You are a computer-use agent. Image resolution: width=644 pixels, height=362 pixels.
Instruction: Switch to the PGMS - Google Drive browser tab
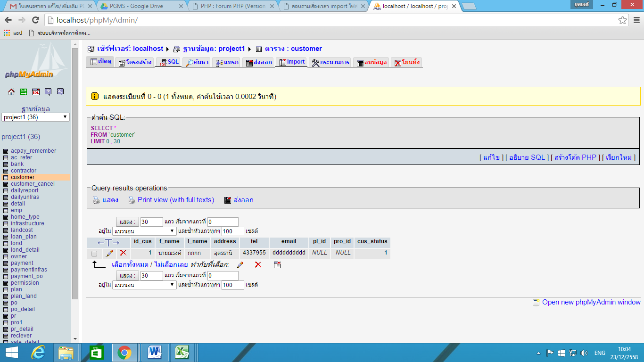coord(140,6)
